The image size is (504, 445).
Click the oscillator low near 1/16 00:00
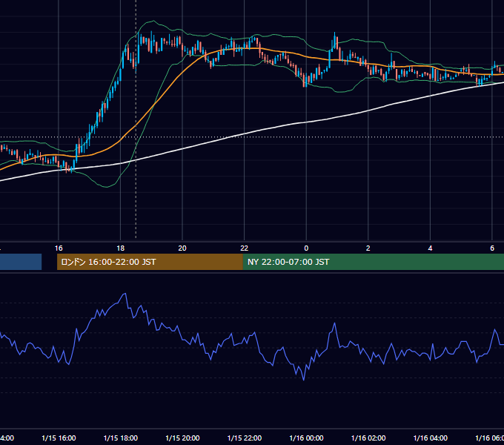click(303, 380)
